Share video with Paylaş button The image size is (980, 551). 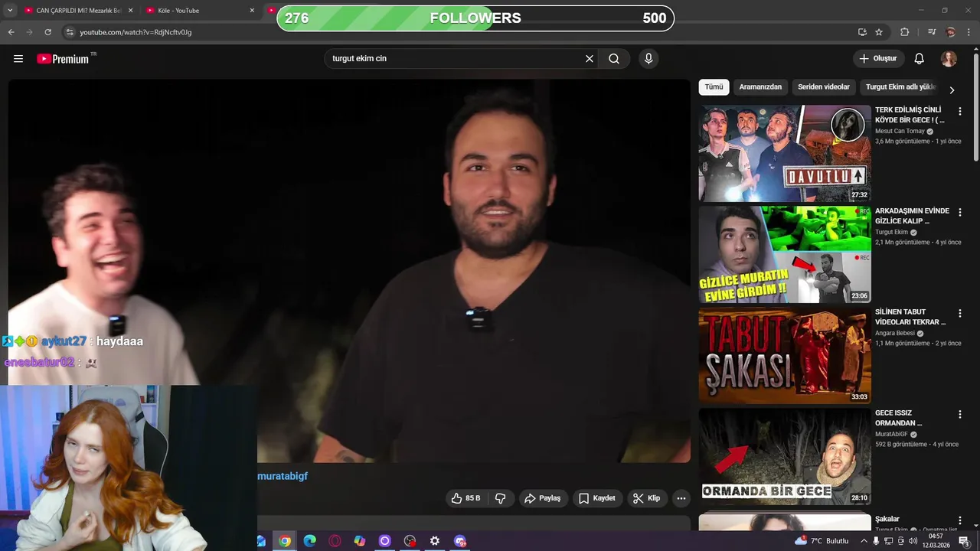(543, 498)
